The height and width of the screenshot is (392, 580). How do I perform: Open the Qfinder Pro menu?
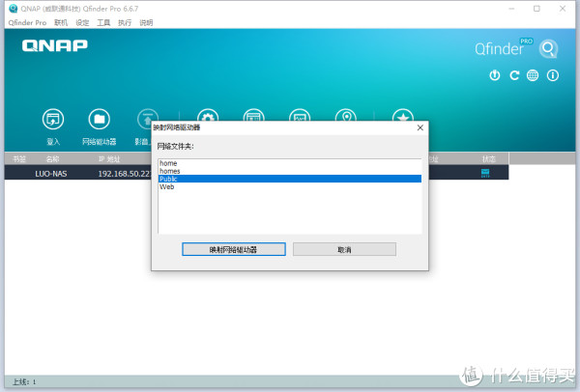tap(27, 22)
